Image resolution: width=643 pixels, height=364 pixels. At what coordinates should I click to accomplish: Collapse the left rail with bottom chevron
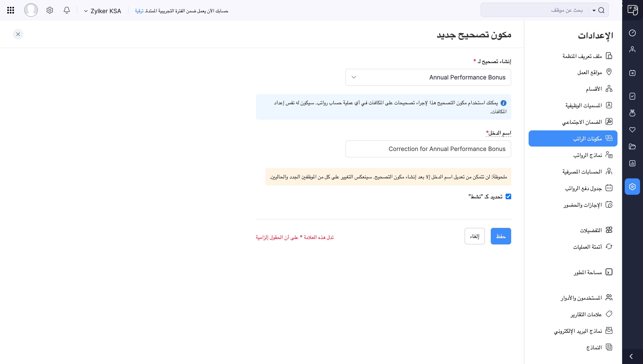point(631,356)
